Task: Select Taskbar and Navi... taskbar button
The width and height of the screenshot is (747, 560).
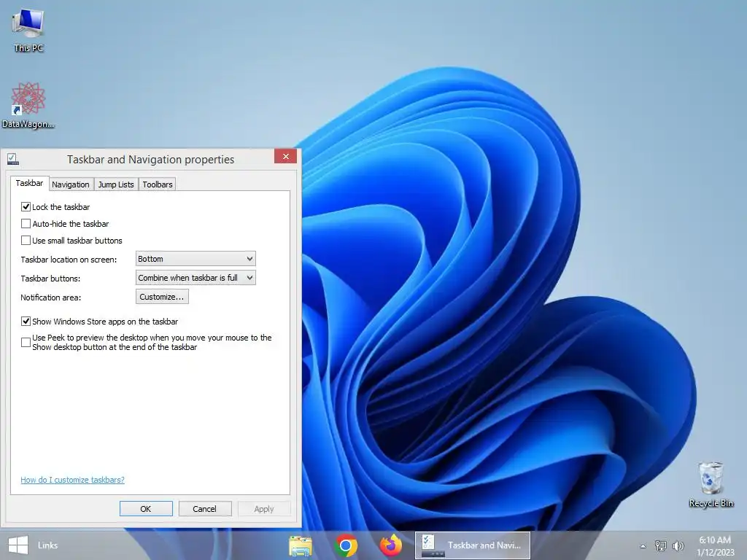Action: [x=472, y=545]
